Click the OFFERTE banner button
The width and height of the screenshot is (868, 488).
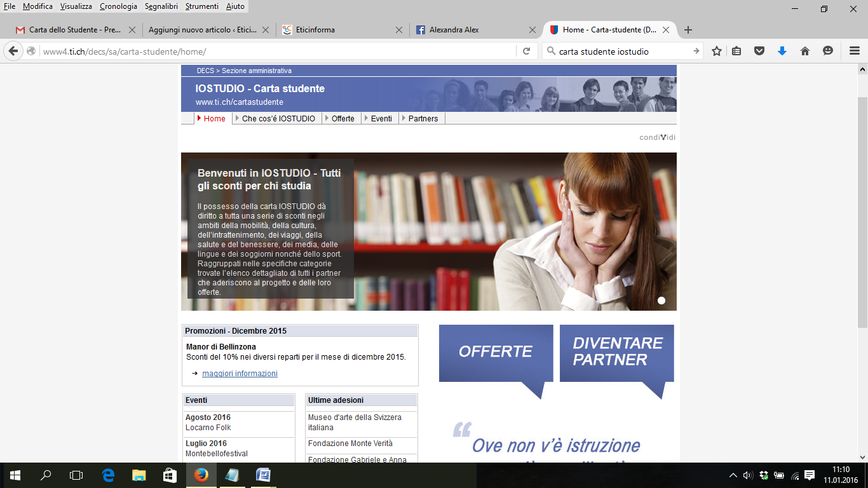pos(496,353)
